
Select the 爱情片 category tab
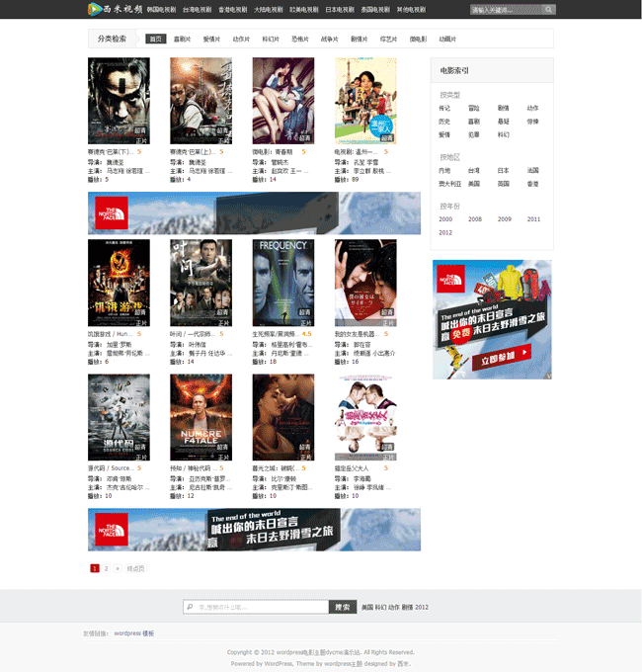tap(211, 39)
